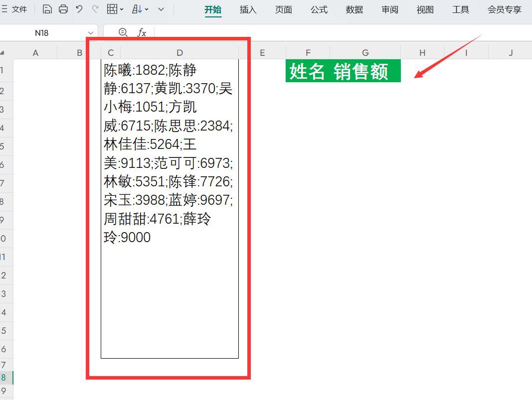Open the 会员专享 tab
Screen dimensions: 532x400
(504, 10)
